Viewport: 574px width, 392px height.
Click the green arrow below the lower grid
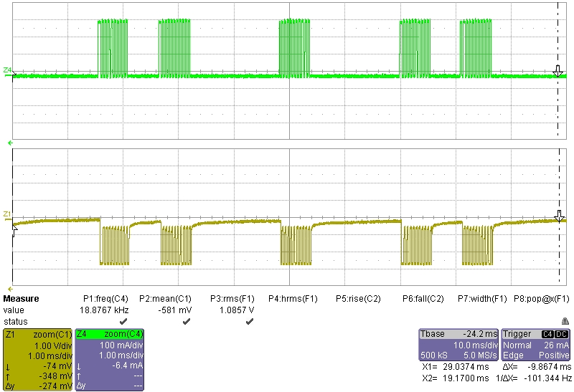tap(10, 287)
